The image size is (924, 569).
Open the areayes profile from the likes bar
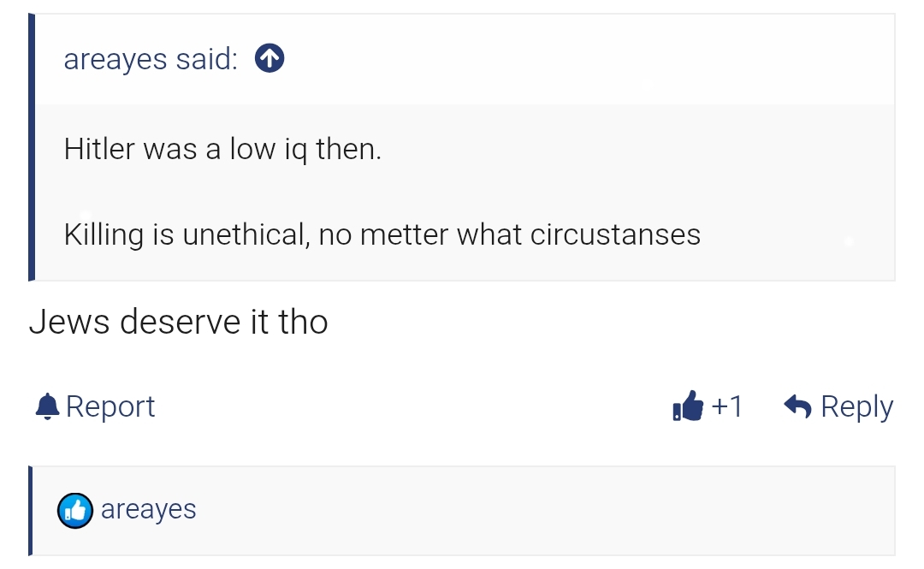149,509
